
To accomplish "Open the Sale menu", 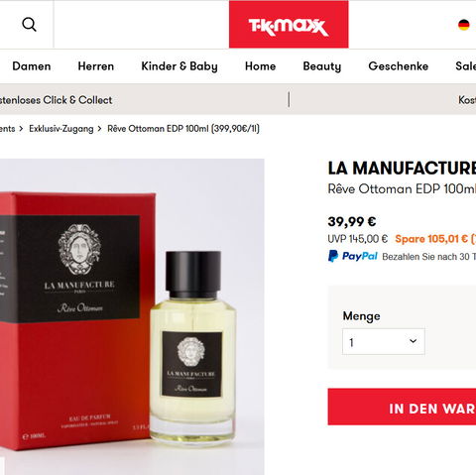I will click(466, 66).
